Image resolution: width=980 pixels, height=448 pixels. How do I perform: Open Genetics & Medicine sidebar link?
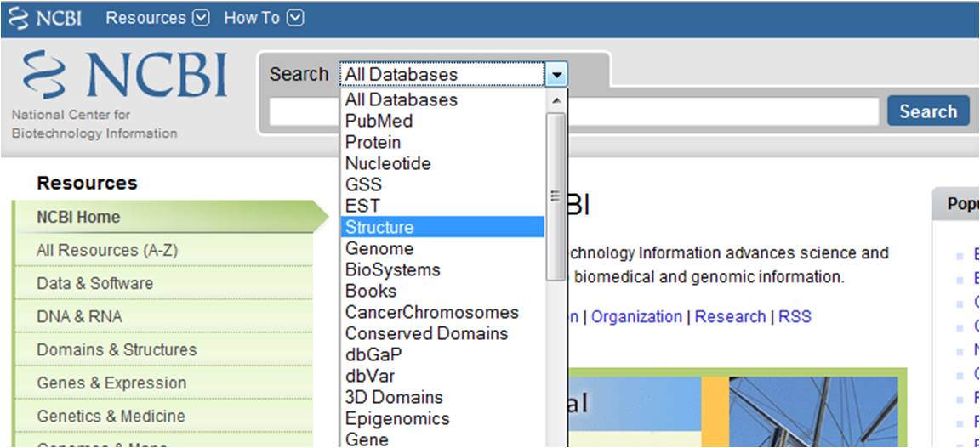click(163, 417)
